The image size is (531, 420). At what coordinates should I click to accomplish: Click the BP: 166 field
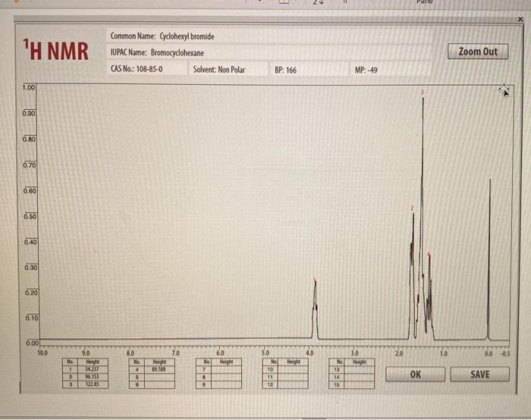309,70
